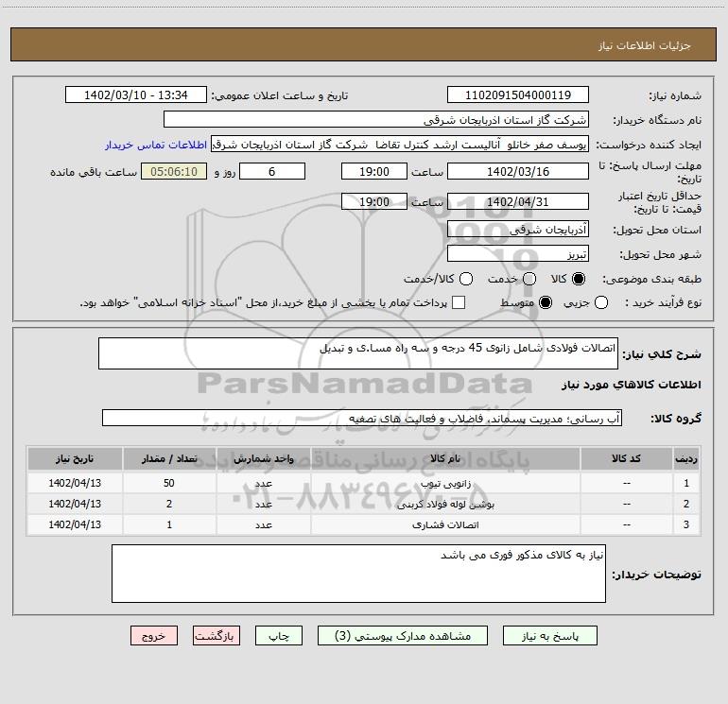Click the date 1402/04/13 in row 3

[x=75, y=524]
